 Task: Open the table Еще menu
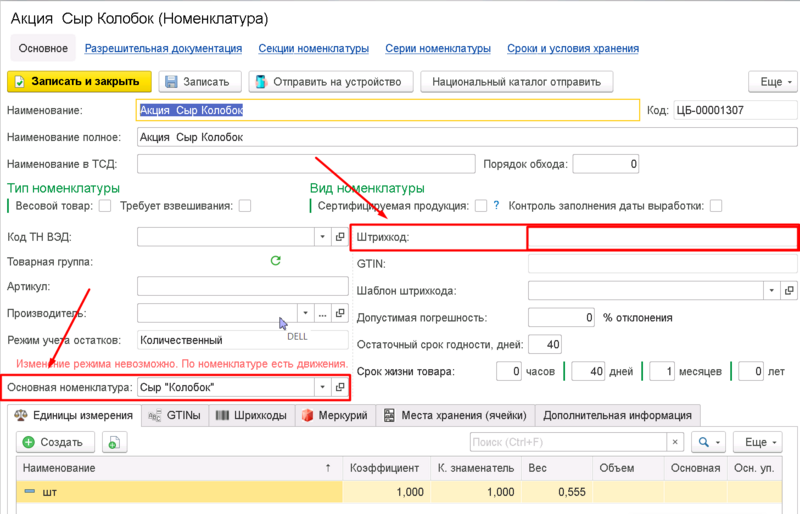(757, 442)
